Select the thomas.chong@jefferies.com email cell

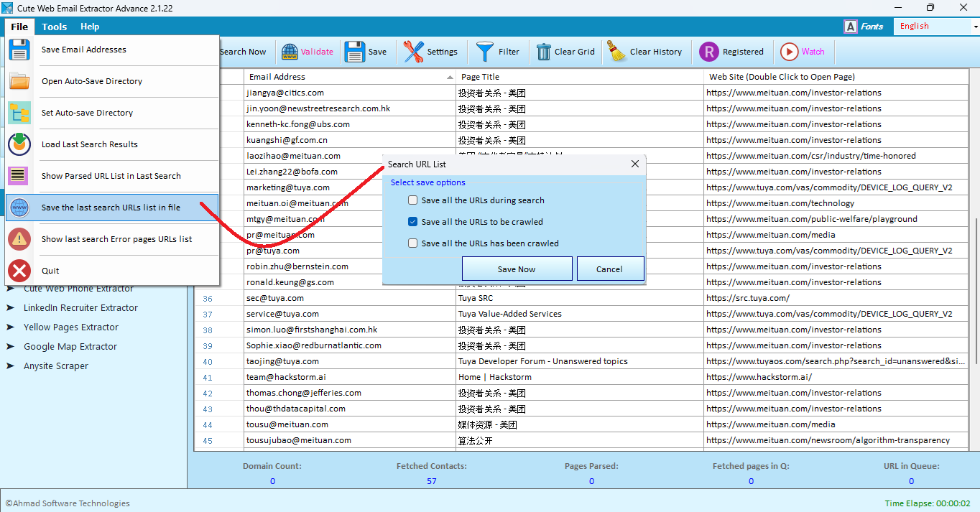[x=350, y=393]
